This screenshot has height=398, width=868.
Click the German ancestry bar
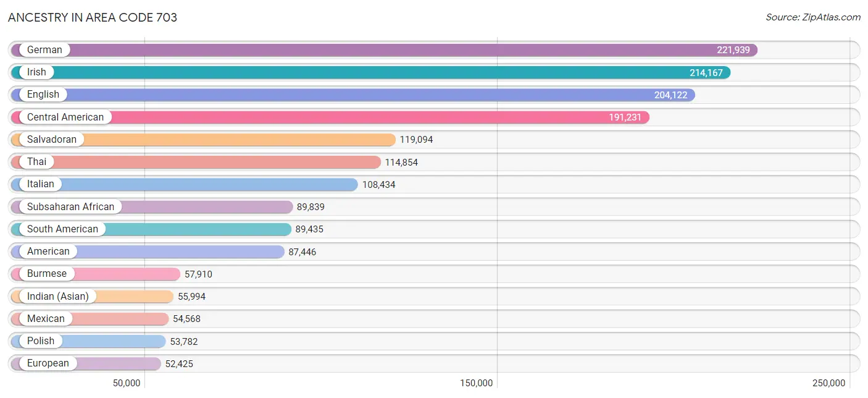(x=384, y=50)
